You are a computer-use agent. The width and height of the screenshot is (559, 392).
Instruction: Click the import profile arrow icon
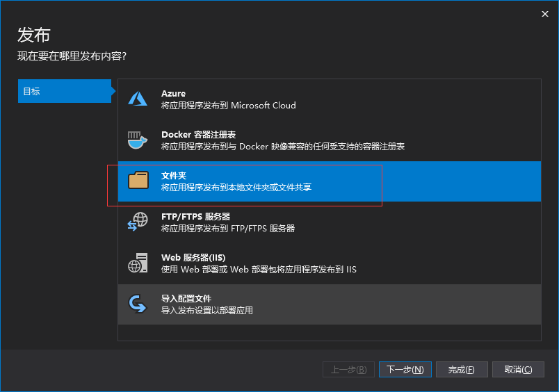click(x=138, y=304)
